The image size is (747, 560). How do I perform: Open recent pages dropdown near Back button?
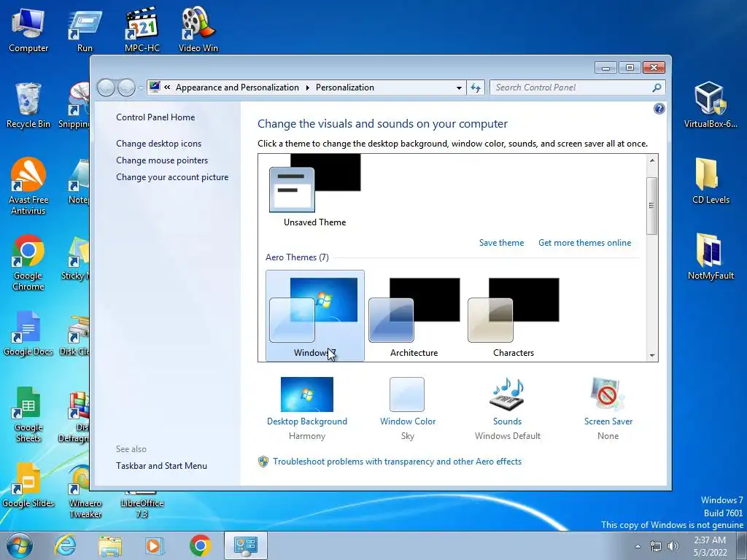point(141,87)
